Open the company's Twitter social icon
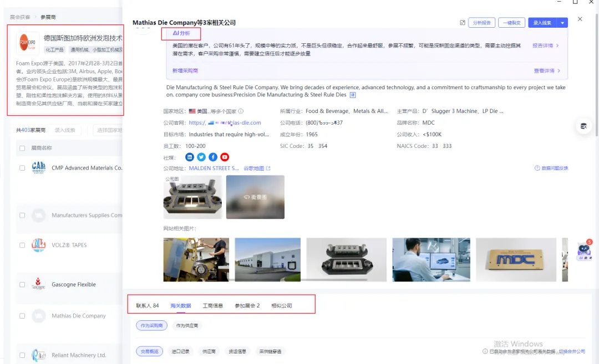Screen dimensions: 599x364 [201, 157]
